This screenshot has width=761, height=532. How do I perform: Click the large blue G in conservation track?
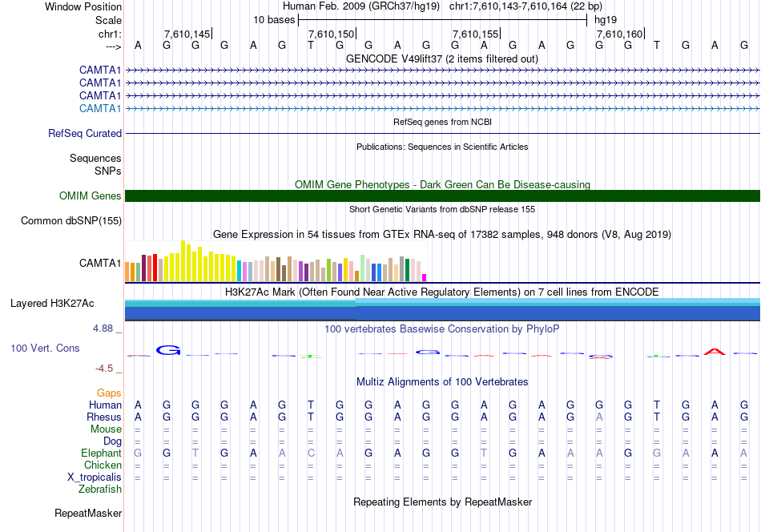point(168,349)
